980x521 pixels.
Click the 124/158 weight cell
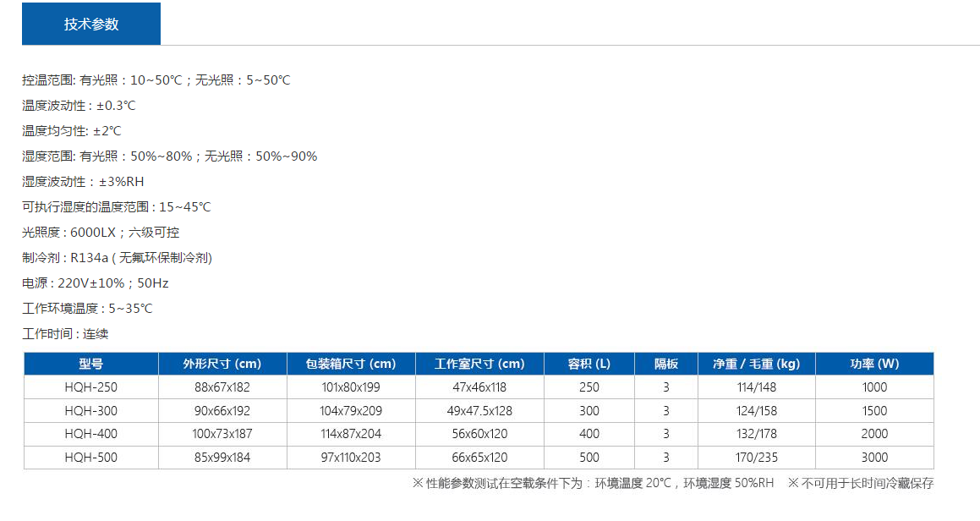point(757,411)
